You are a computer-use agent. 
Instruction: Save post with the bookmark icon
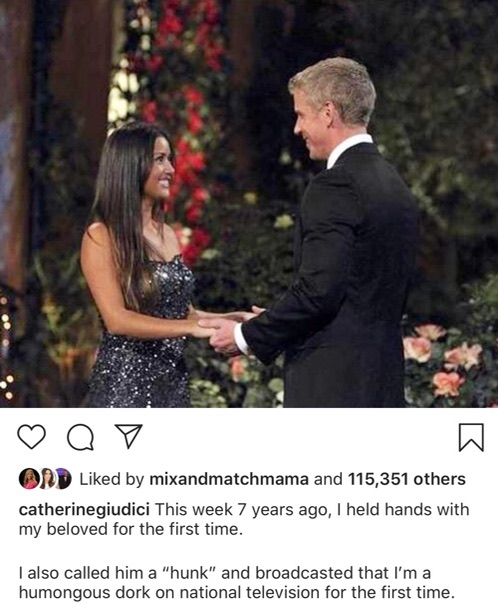471,437
